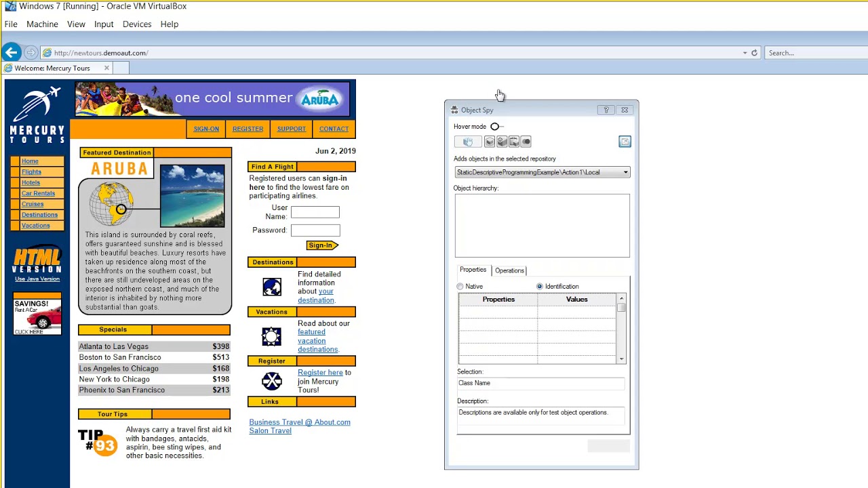
Task: Click the 'your destination' link
Action: pyautogui.click(x=316, y=296)
